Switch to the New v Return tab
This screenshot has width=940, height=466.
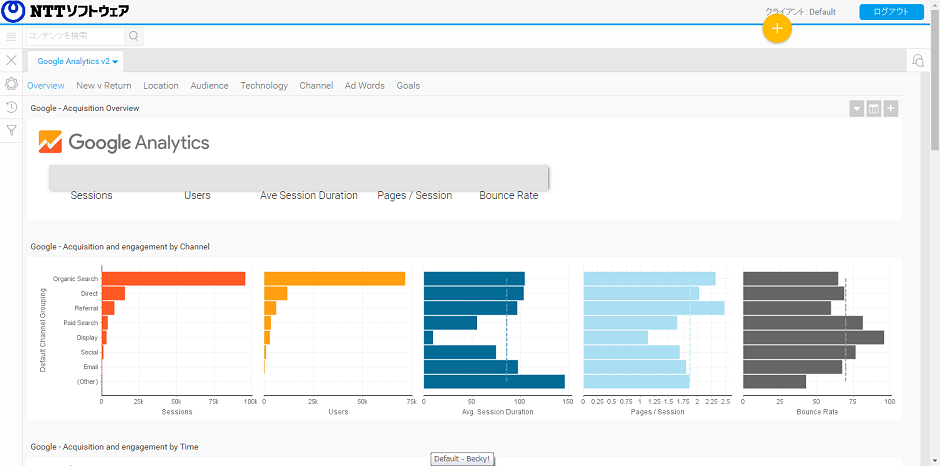[104, 86]
